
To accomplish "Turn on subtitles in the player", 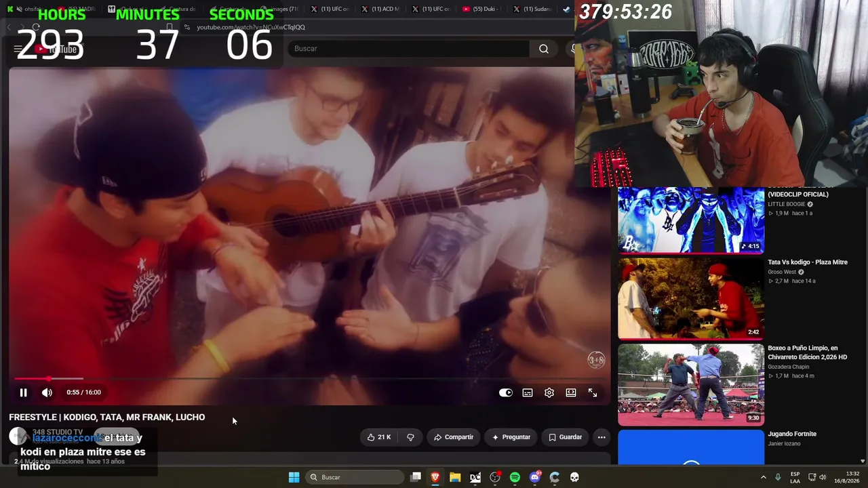I will (528, 392).
